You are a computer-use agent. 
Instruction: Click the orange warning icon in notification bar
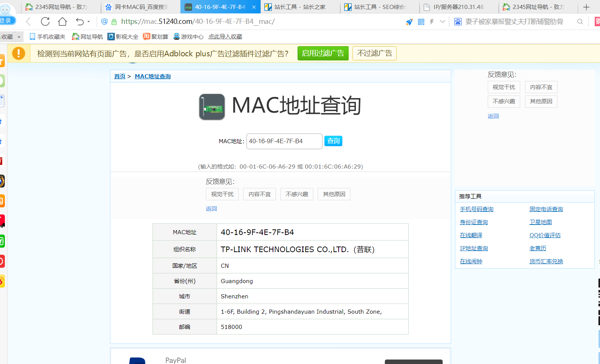(19, 53)
